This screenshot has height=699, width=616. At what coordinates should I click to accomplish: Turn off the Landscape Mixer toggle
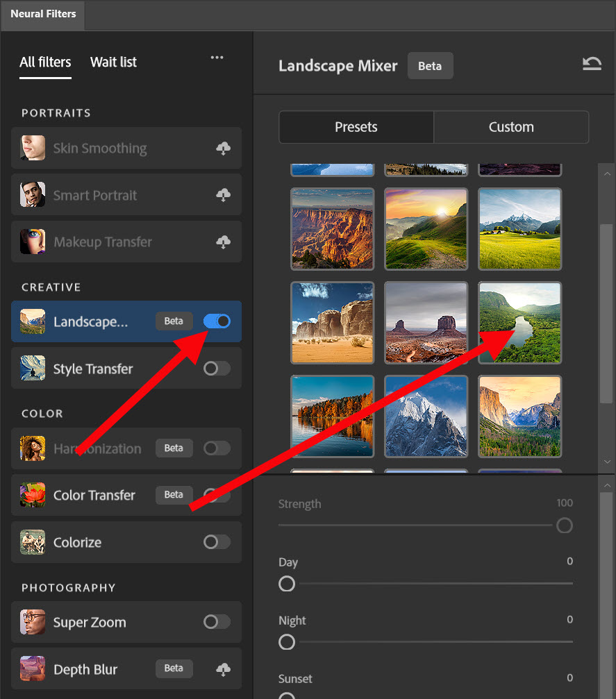(x=217, y=321)
